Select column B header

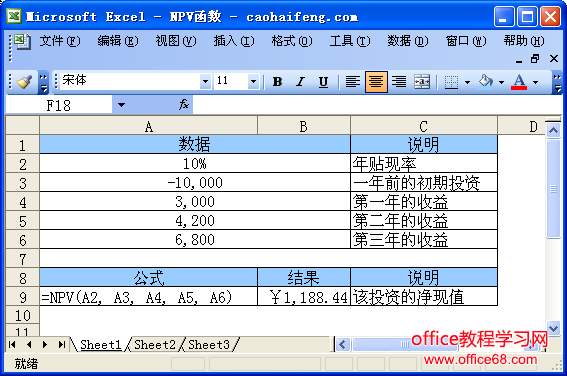pos(304,126)
